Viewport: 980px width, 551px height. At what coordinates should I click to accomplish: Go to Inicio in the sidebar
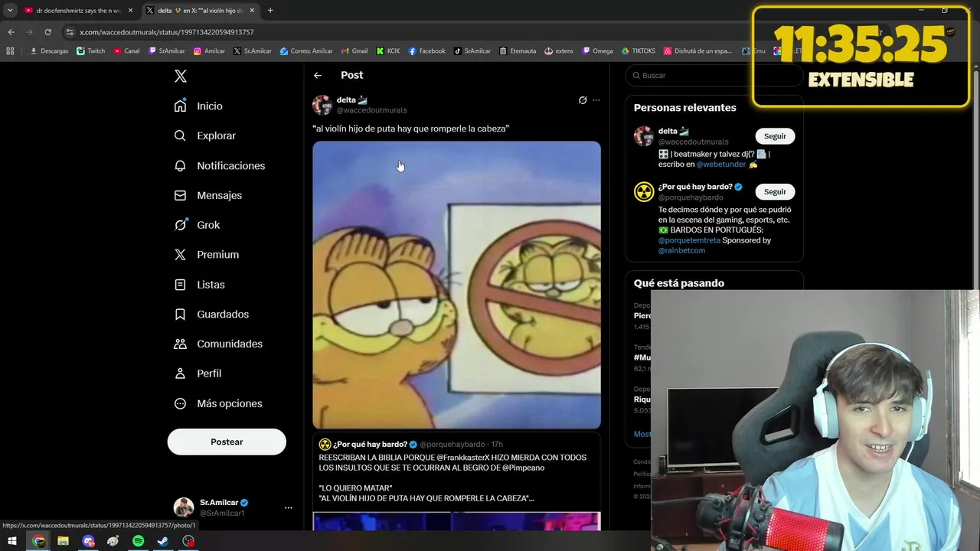(x=198, y=106)
